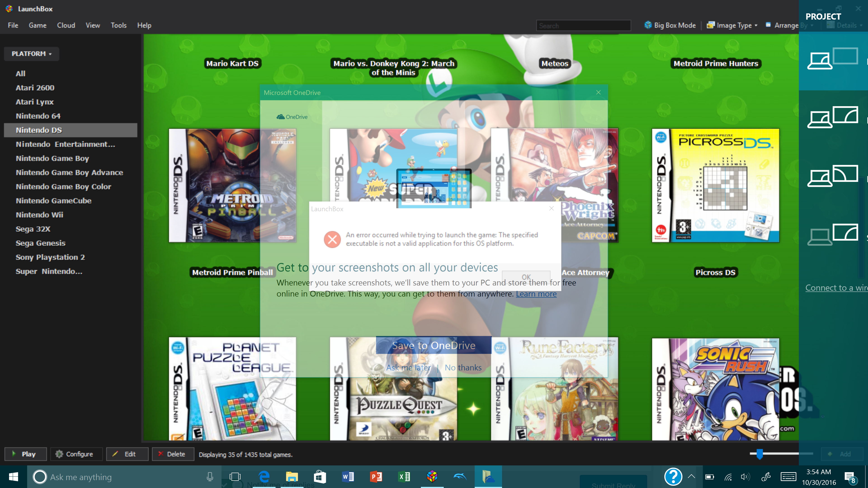Click the Play button
The image size is (868, 488).
[x=25, y=454]
